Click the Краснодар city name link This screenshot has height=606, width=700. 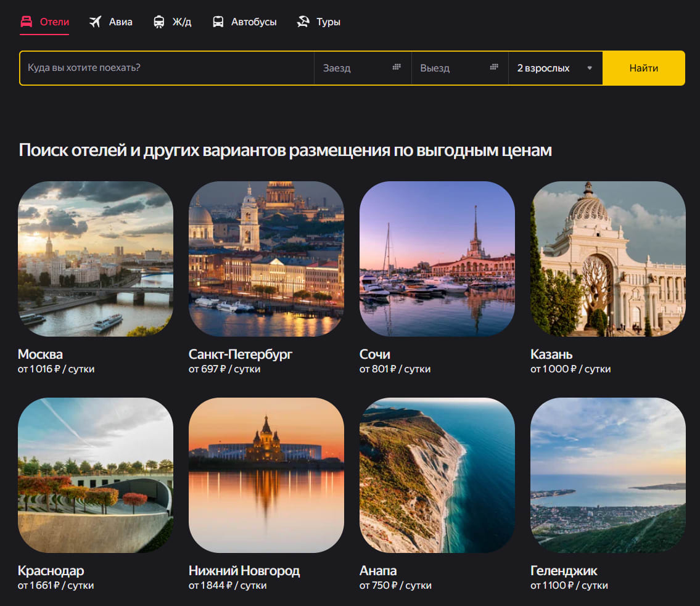51,571
